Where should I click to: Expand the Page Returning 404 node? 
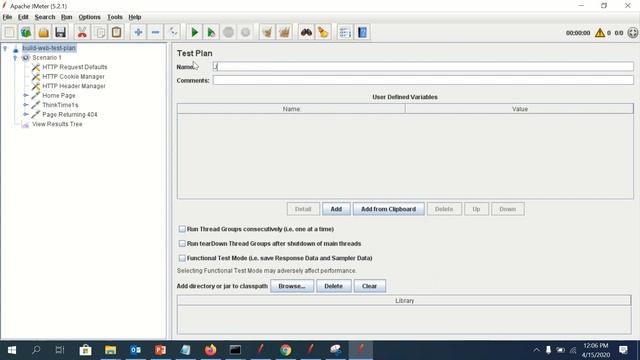(26, 114)
